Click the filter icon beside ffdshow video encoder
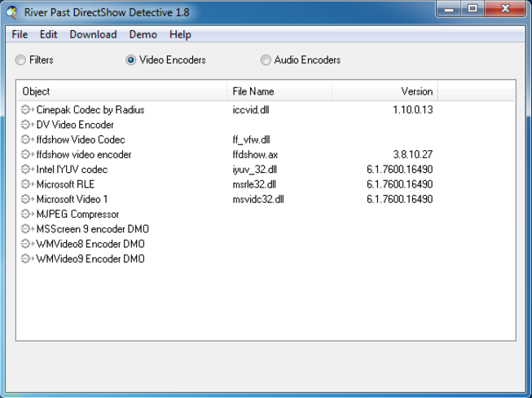This screenshot has width=532, height=398. [28, 154]
